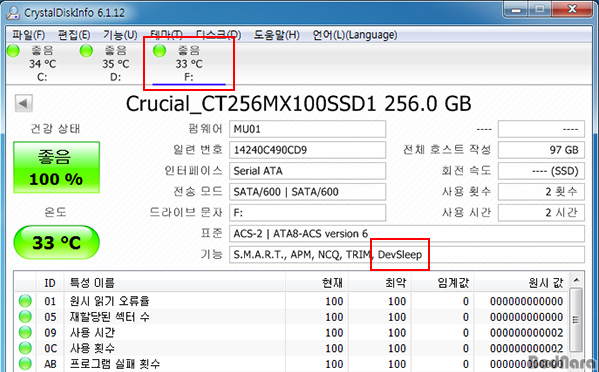The width and height of the screenshot is (599, 372).
Task: Select drive C: at 34 °C
Action: coord(42,63)
